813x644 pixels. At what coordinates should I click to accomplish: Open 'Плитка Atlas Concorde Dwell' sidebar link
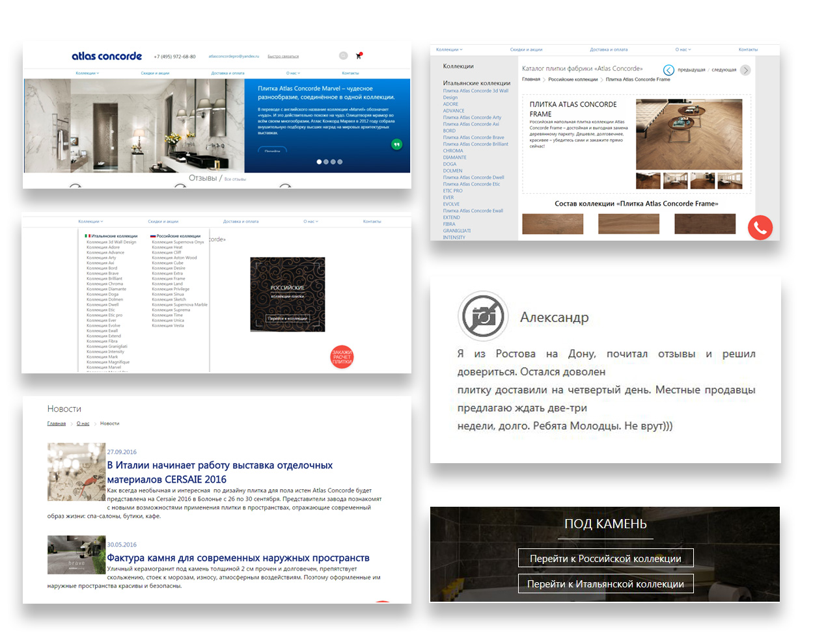(x=474, y=178)
